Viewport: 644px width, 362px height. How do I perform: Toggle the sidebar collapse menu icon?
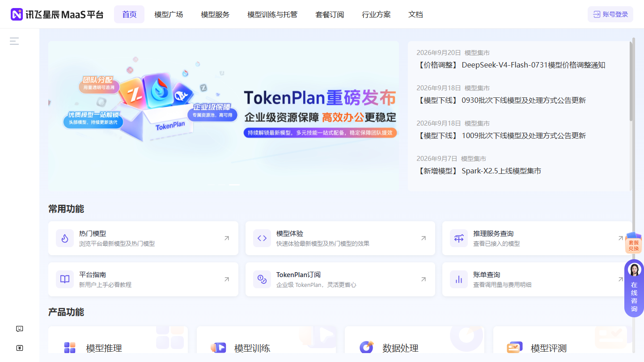pos(14,41)
